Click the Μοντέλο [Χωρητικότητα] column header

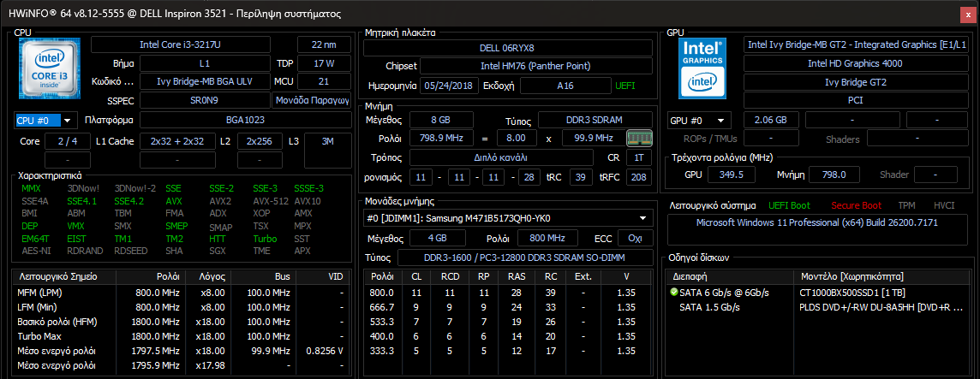click(x=880, y=276)
